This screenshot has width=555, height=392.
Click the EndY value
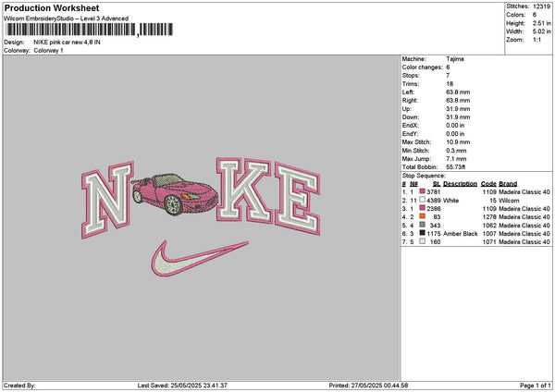[x=455, y=134]
